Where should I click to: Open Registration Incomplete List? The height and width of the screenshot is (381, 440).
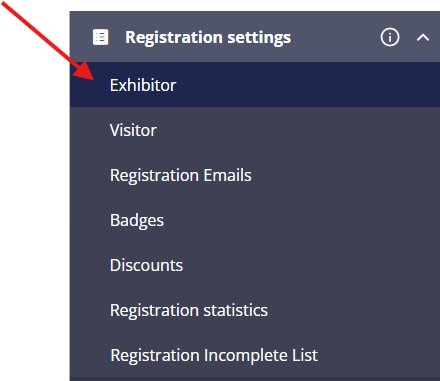[255, 355]
